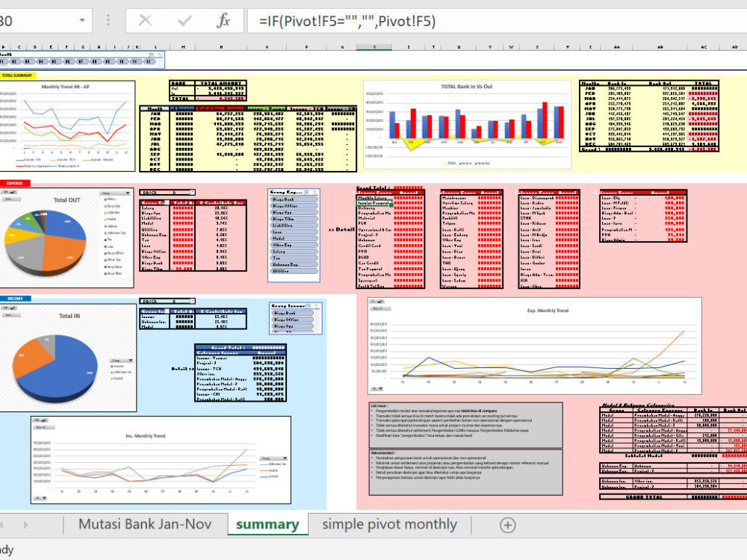Toggle multi-select on the Month slicer

pos(151,55)
